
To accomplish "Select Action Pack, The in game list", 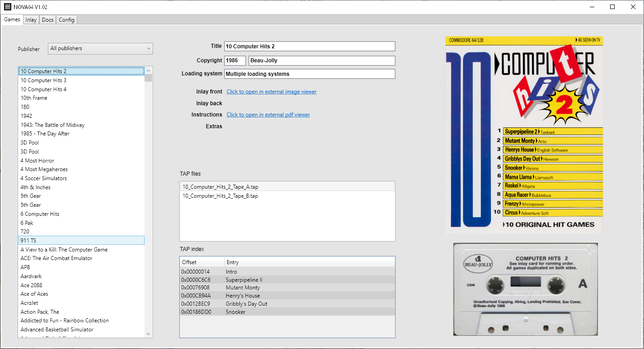I will tap(81, 312).
